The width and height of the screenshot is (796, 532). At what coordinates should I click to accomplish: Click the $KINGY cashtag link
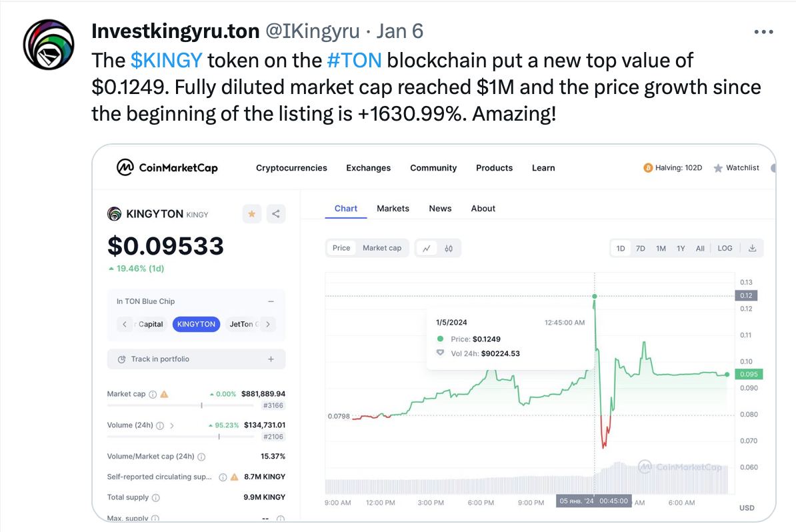coord(166,61)
